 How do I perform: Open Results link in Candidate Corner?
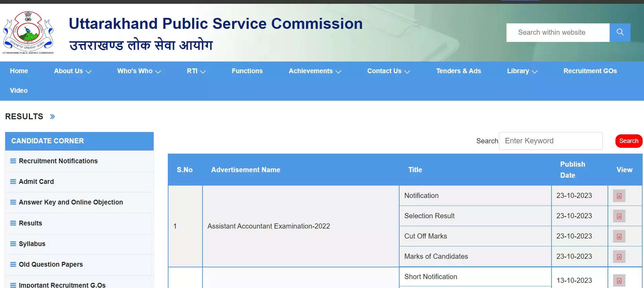[30, 223]
